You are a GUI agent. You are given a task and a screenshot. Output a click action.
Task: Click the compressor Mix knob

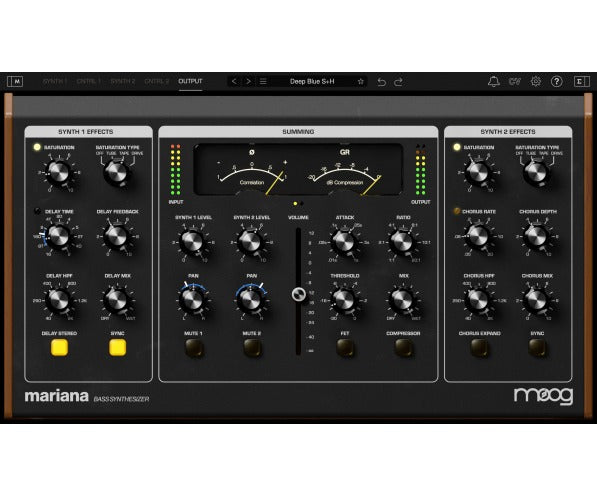coord(402,300)
